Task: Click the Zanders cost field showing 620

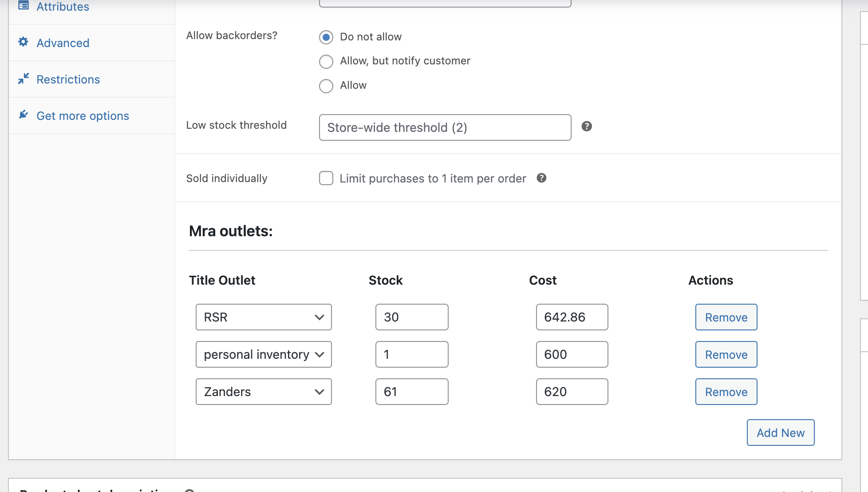Action: [572, 392]
